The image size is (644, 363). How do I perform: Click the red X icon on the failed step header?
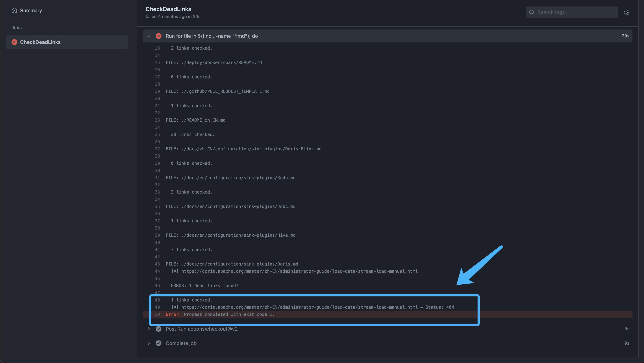point(159,36)
